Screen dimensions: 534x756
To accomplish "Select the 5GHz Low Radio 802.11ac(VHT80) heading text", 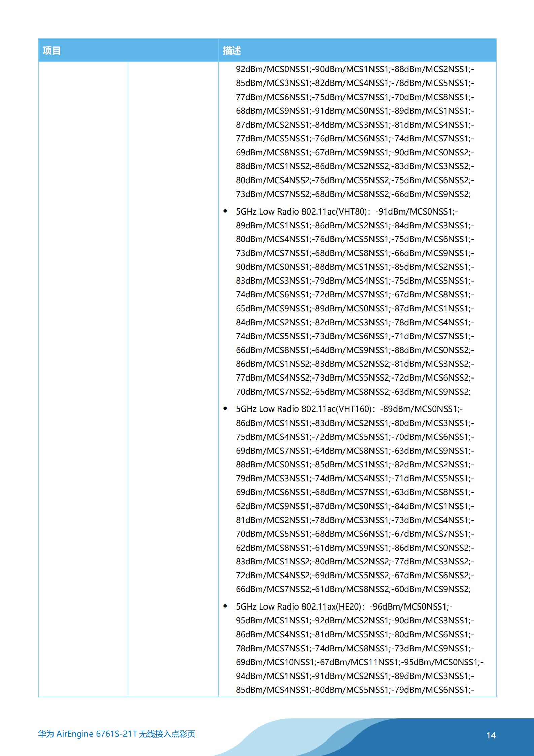I will coord(301,211).
